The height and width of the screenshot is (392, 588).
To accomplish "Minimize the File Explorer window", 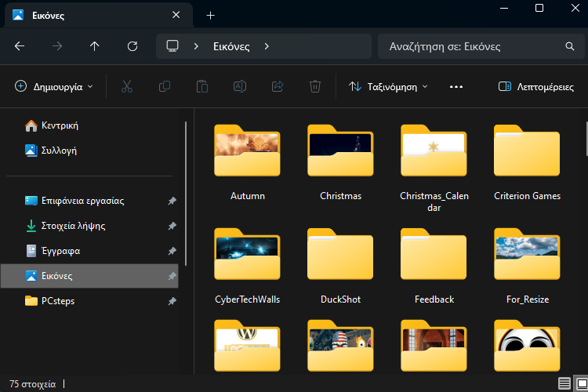I will click(x=504, y=8).
